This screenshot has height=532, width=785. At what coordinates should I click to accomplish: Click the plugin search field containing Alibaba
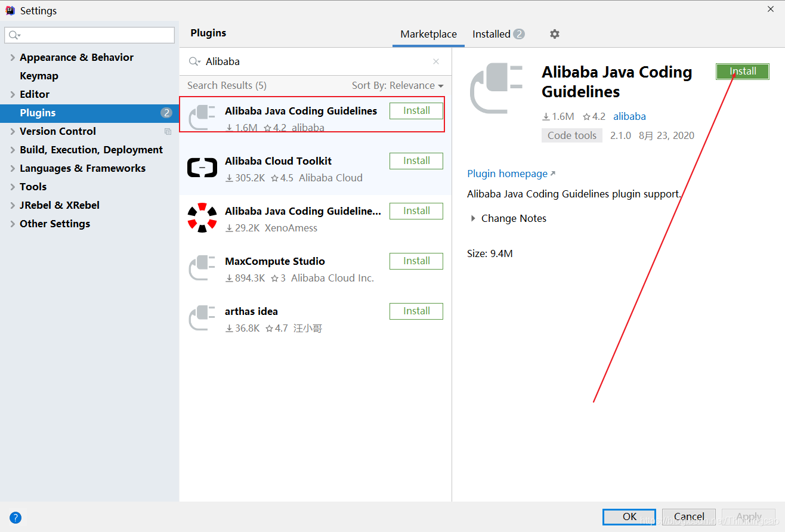(314, 61)
